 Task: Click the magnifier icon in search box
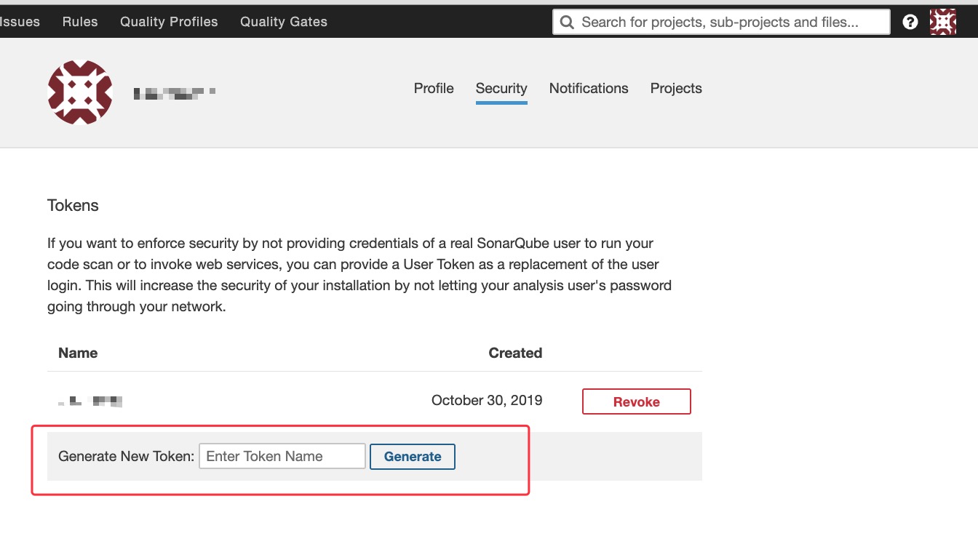point(567,22)
